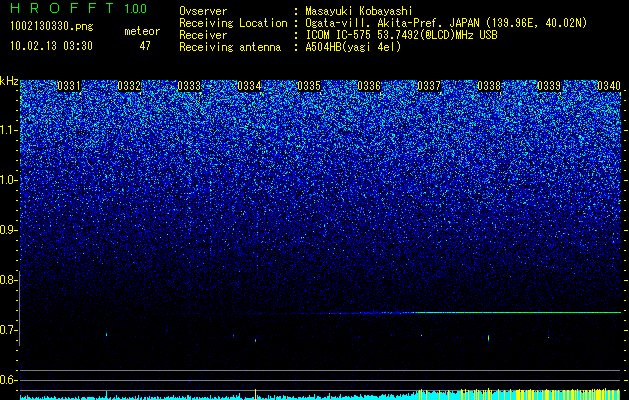This screenshot has height=400, width=629.
Task: Click the date stamp 10.02.13 03:30
Action: [x=51, y=46]
